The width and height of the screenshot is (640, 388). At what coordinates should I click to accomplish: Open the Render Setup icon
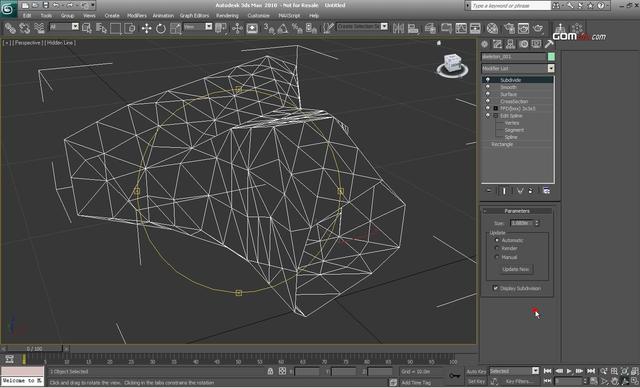coord(509,28)
